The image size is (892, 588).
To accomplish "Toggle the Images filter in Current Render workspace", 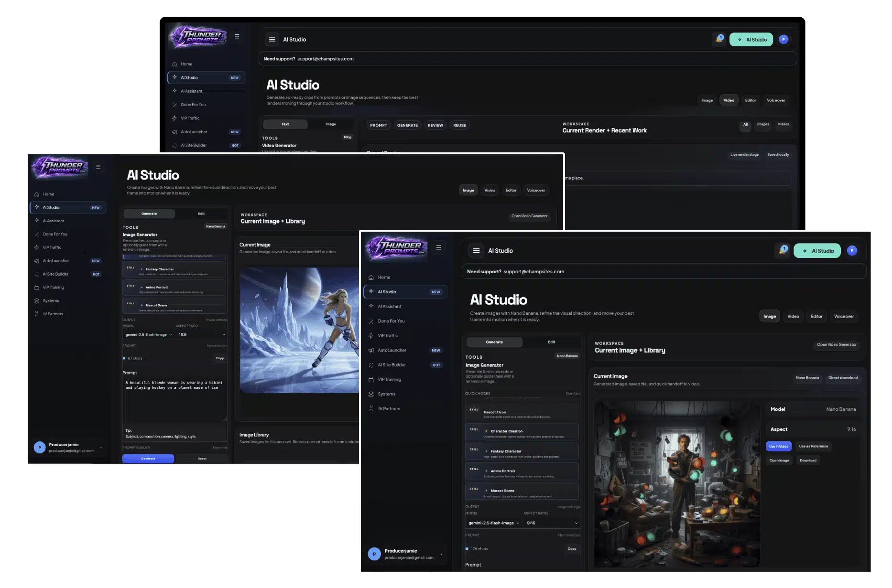I will point(763,125).
